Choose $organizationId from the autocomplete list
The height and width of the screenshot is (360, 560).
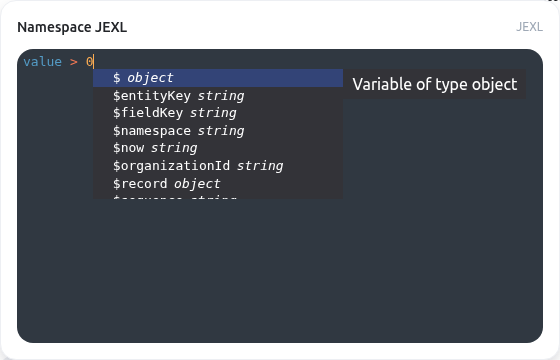tap(218, 166)
